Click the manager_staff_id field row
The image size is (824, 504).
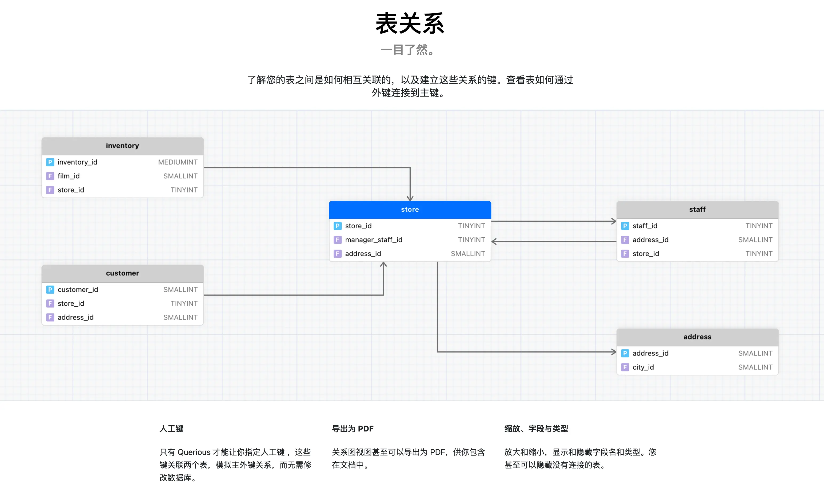pos(373,240)
